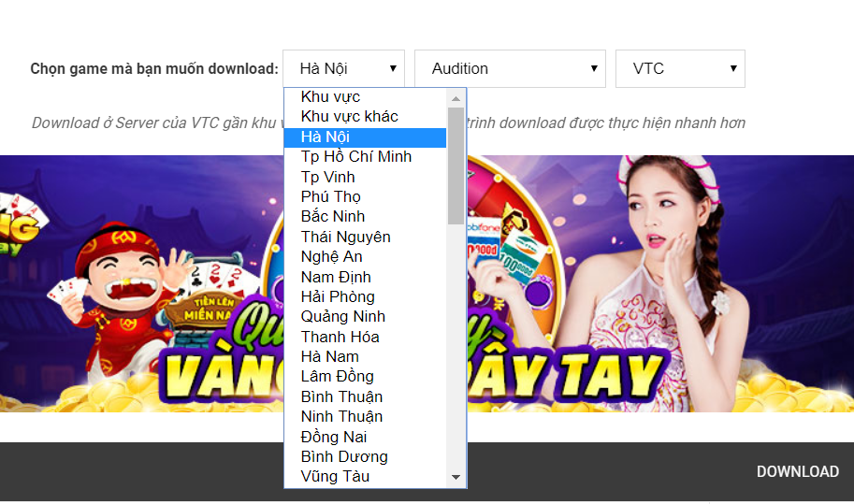Choose highlighted Hà Nội list option
The height and width of the screenshot is (504, 854).
365,137
